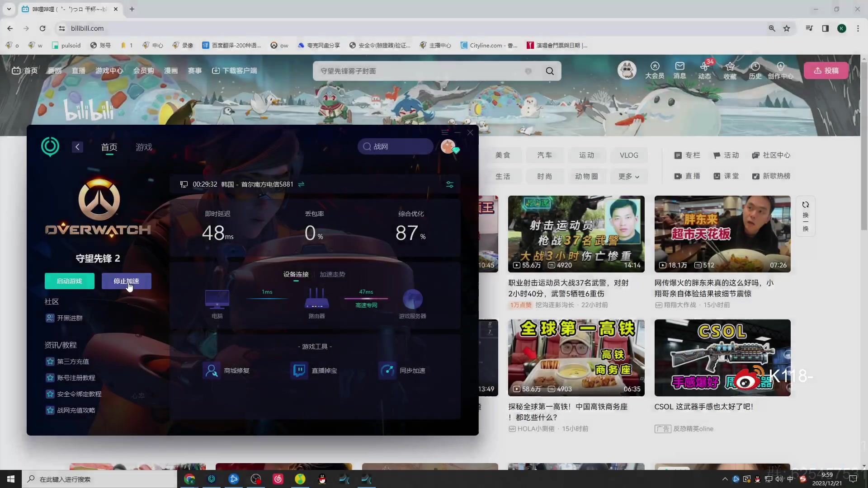Click the Bilibili profile avatar

point(627,70)
